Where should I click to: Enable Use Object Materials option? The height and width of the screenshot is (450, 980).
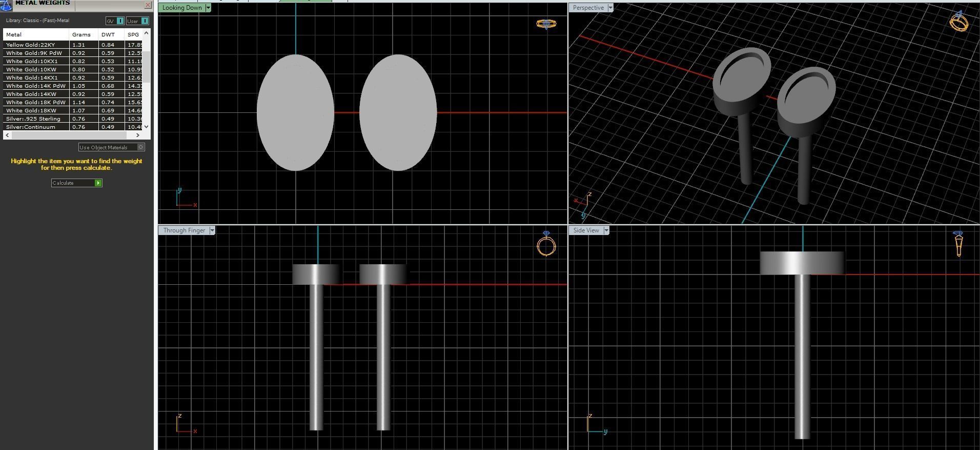[x=112, y=147]
